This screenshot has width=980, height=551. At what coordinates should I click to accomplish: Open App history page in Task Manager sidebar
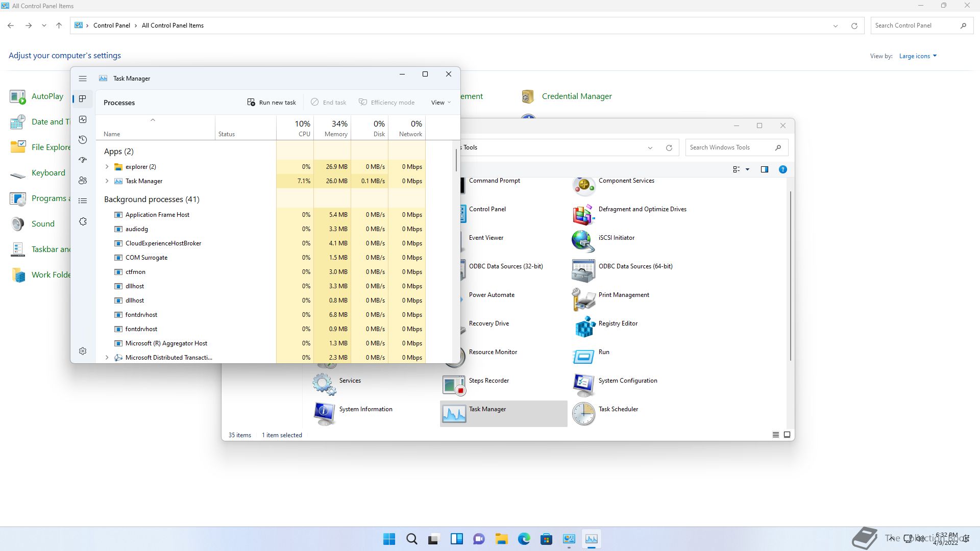click(x=83, y=140)
